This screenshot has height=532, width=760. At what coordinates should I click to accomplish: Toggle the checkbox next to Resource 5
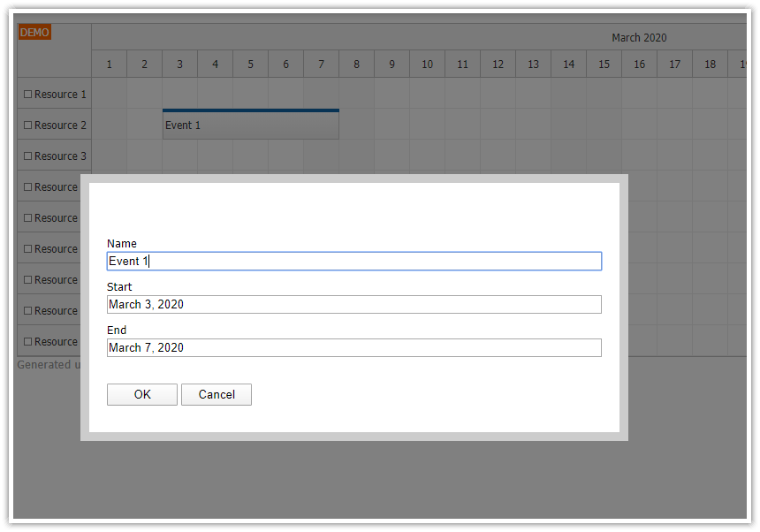tap(27, 217)
